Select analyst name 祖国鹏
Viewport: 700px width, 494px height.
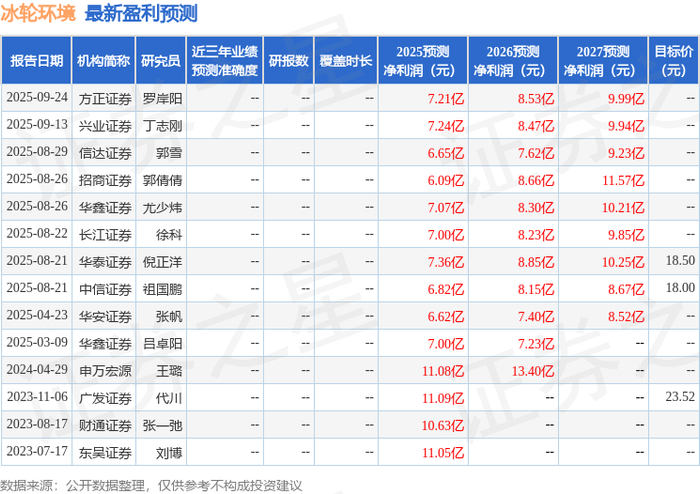pos(162,289)
